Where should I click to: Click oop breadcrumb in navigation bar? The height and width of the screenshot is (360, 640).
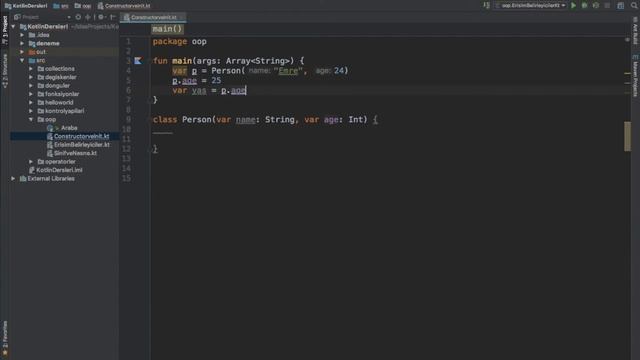pyautogui.click(x=83, y=6)
